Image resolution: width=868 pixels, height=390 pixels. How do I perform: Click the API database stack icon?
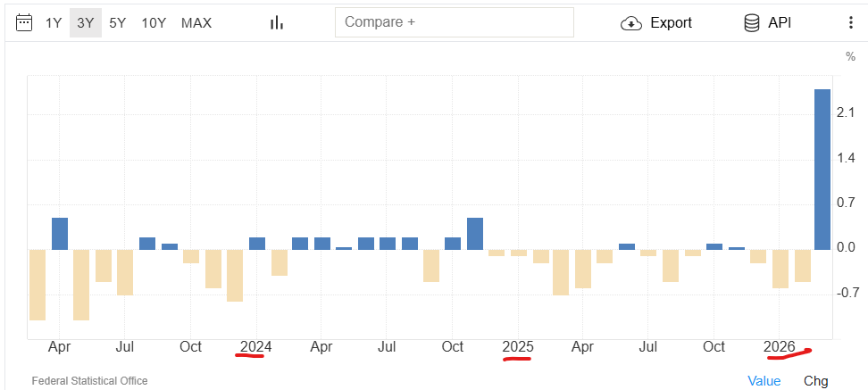pyautogui.click(x=752, y=23)
